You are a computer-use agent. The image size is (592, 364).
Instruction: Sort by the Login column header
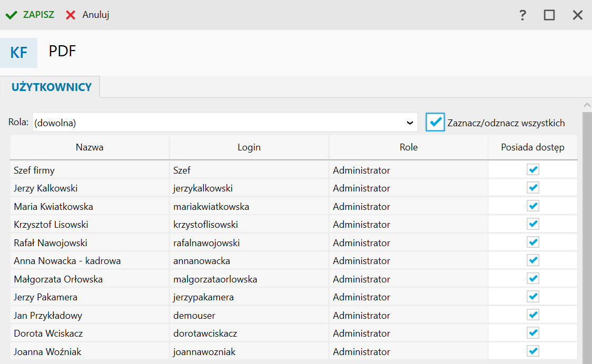click(249, 147)
